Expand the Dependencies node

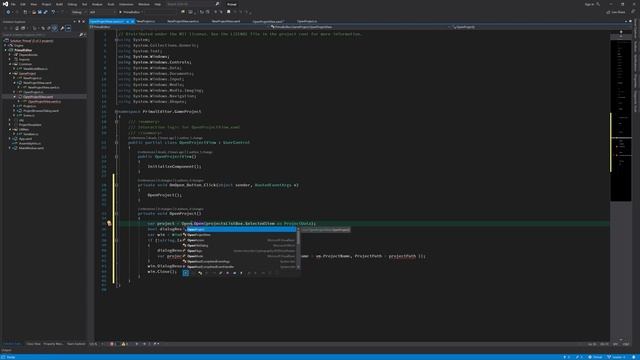(x=10, y=55)
